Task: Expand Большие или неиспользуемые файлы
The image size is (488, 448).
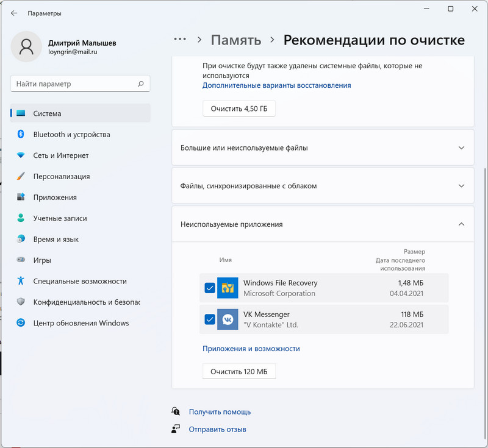Action: tap(462, 147)
